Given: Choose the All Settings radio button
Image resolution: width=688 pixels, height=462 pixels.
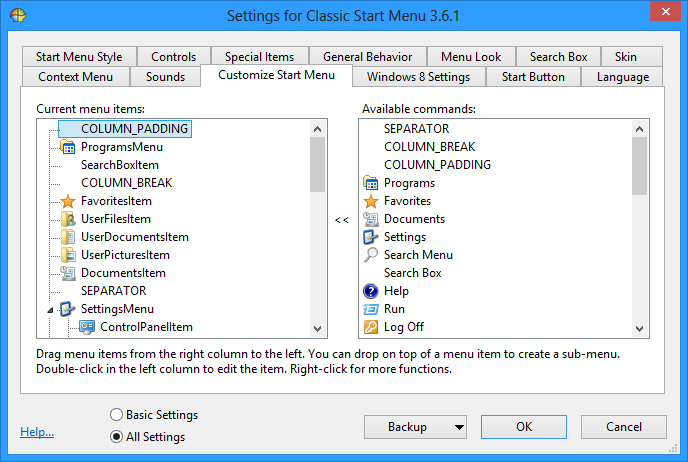Looking at the screenshot, I should click(x=117, y=436).
